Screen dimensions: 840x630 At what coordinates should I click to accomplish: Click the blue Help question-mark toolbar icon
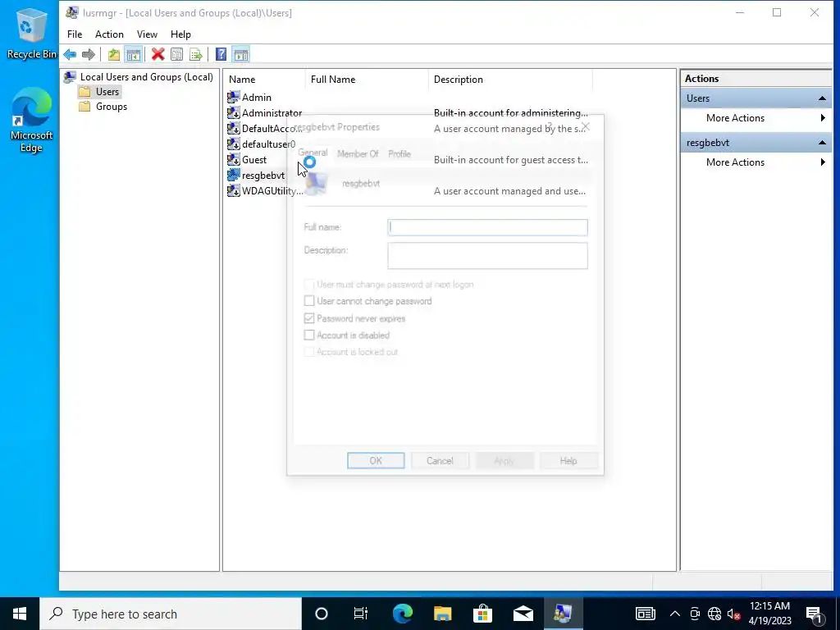click(221, 54)
